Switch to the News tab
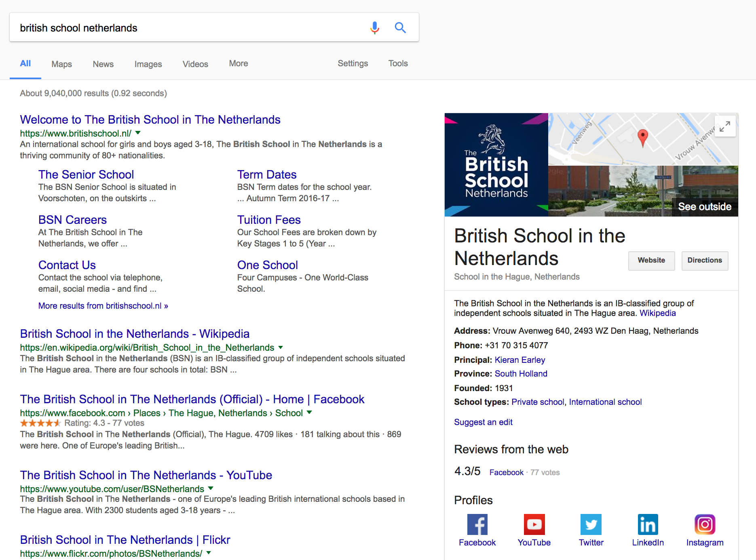 tap(103, 64)
